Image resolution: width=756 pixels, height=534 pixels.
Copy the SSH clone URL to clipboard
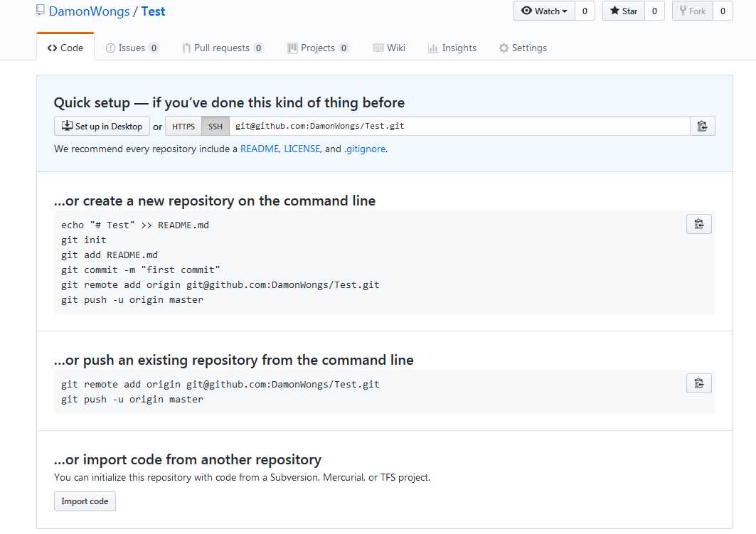pyautogui.click(x=703, y=127)
